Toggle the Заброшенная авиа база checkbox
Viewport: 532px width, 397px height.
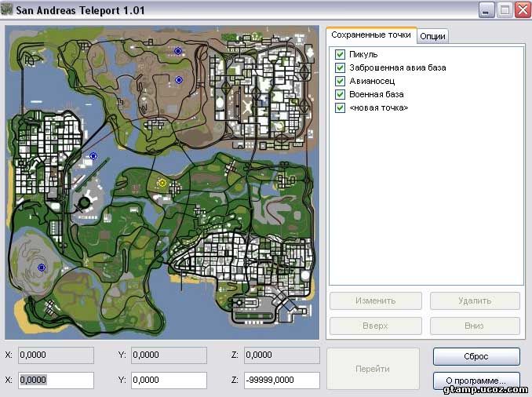[340, 67]
